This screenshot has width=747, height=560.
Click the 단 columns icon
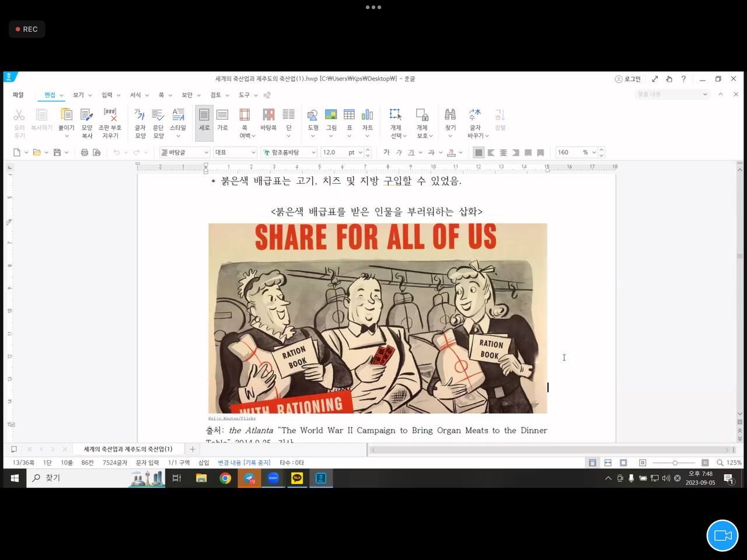[288, 115]
